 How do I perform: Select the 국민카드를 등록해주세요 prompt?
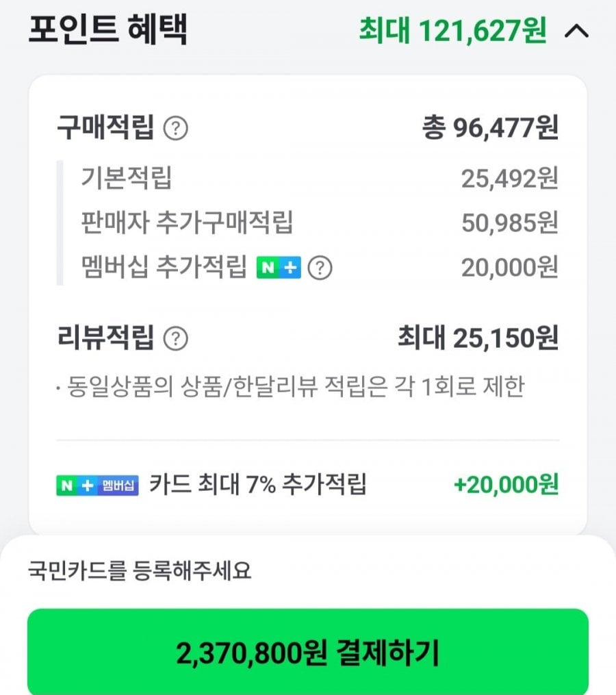pos(140,570)
